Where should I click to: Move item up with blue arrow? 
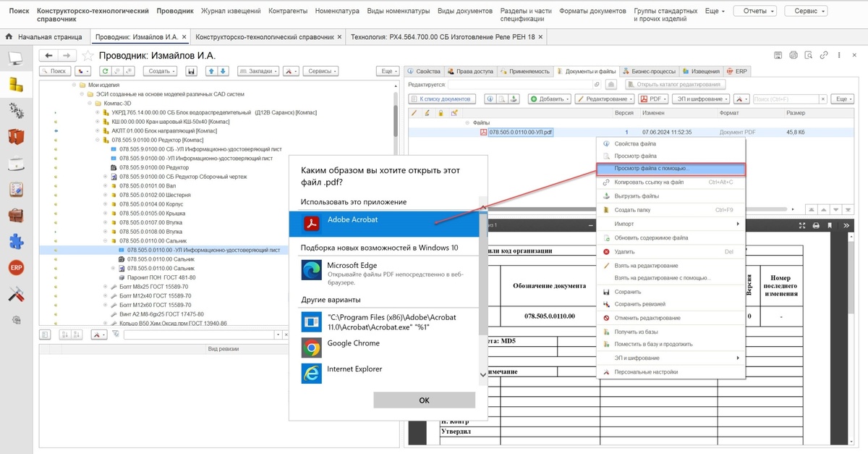tap(211, 71)
